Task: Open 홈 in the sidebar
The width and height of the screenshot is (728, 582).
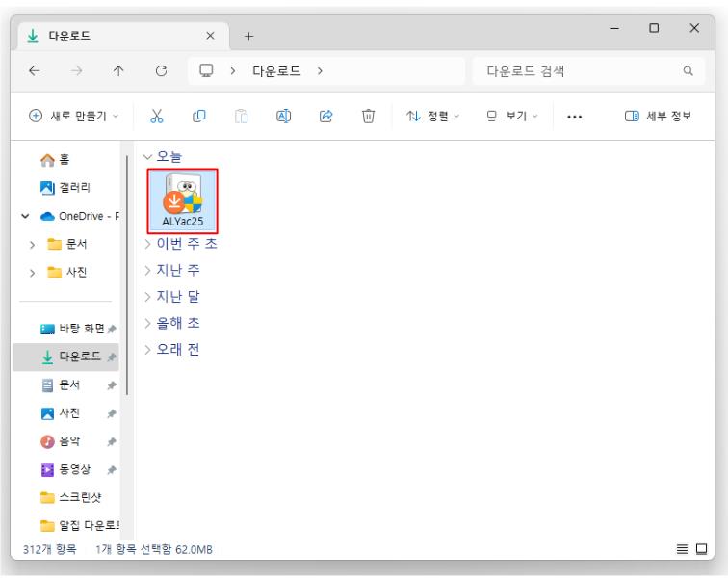Action: pos(55,160)
